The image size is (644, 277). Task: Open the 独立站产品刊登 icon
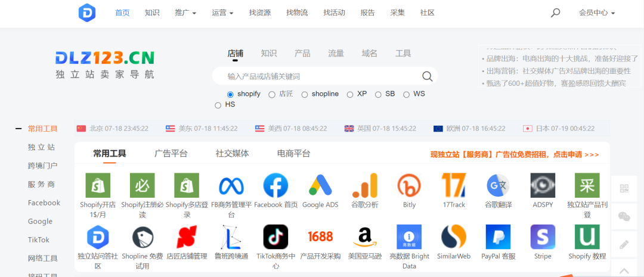pos(587,185)
